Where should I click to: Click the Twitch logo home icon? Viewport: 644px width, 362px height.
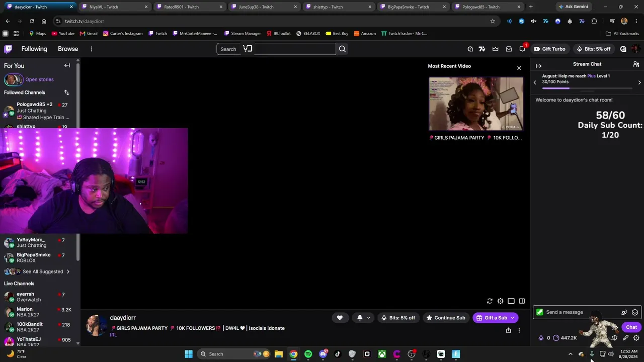(8, 49)
